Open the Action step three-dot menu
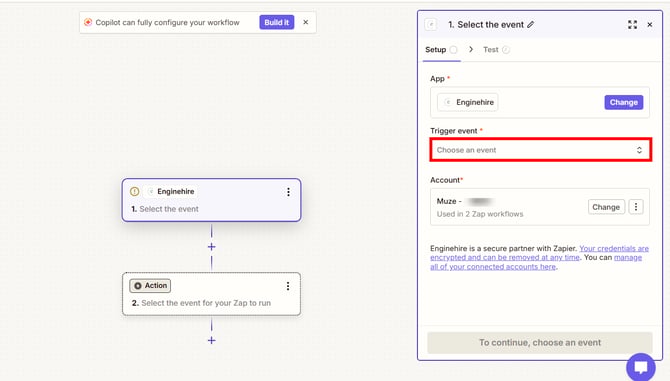 pyautogui.click(x=288, y=286)
